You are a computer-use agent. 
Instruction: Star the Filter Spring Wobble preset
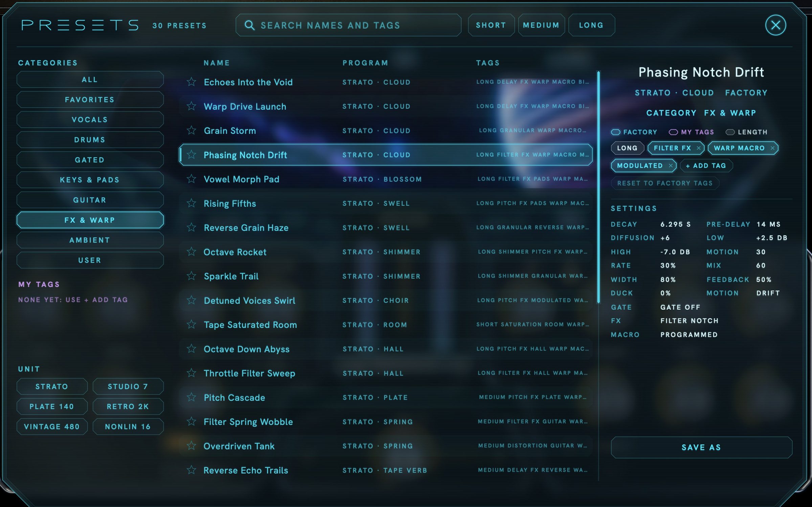point(191,421)
